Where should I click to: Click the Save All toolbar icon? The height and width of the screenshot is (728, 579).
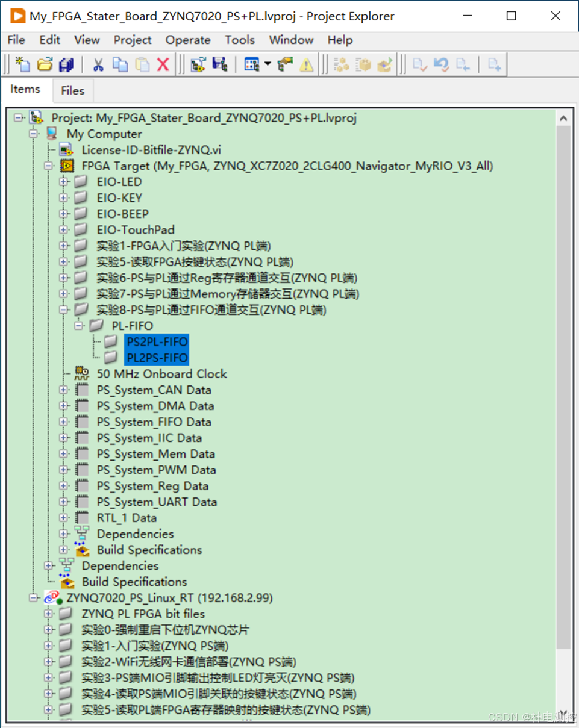(66, 64)
